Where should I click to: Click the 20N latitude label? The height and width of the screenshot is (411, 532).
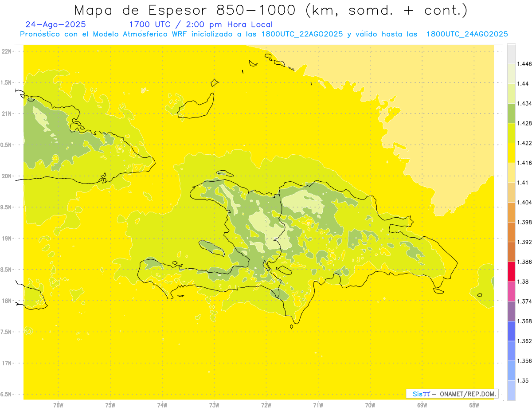7,176
